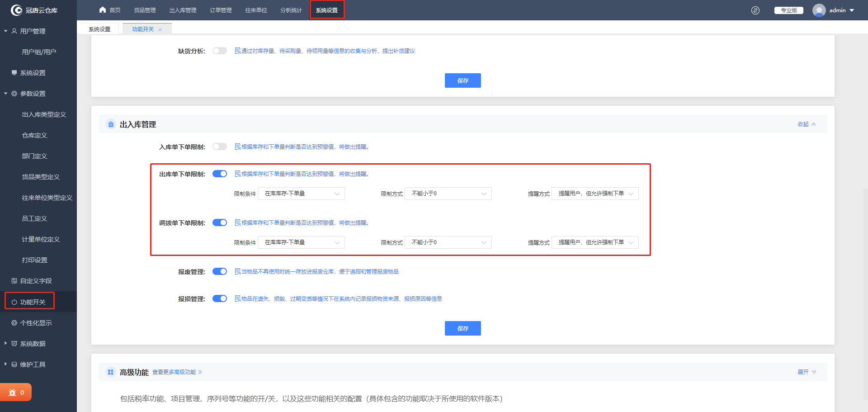The image size is (868, 412).
Task: Open 调拨单 限制条件 dropdown
Action: pyautogui.click(x=301, y=242)
